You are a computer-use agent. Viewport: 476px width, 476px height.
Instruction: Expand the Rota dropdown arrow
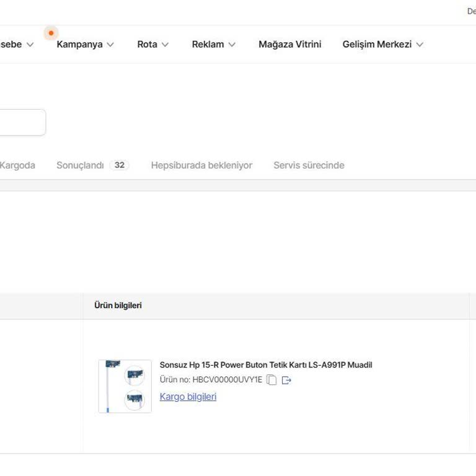[165, 45]
